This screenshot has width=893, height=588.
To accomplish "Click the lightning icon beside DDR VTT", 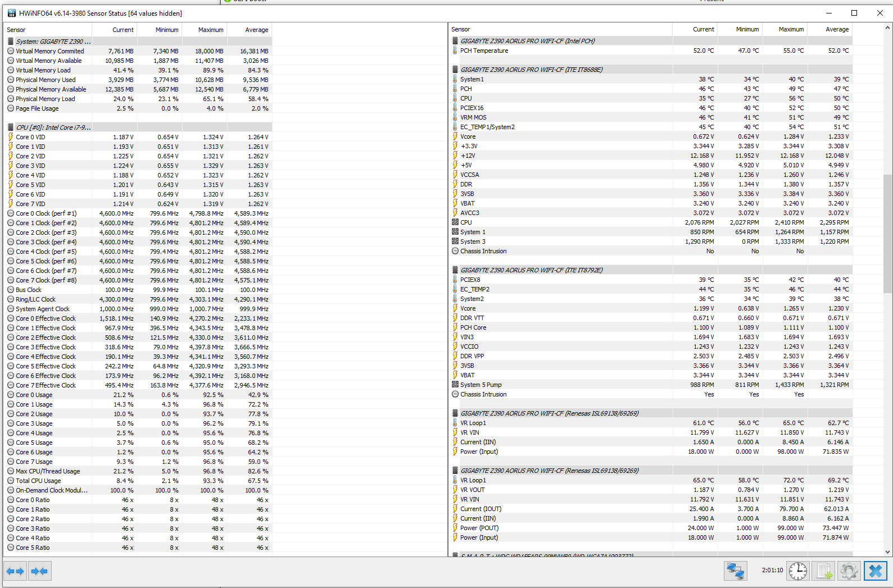I will pyautogui.click(x=455, y=318).
